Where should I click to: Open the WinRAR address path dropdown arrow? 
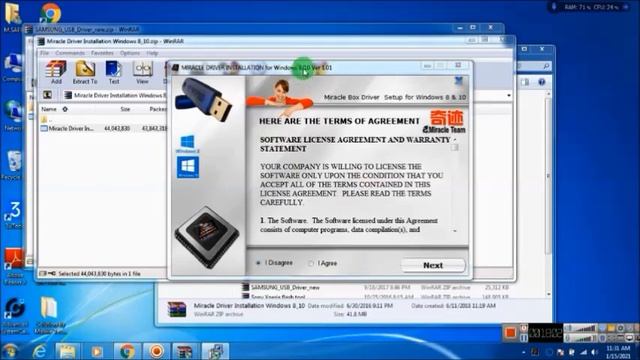509,96
